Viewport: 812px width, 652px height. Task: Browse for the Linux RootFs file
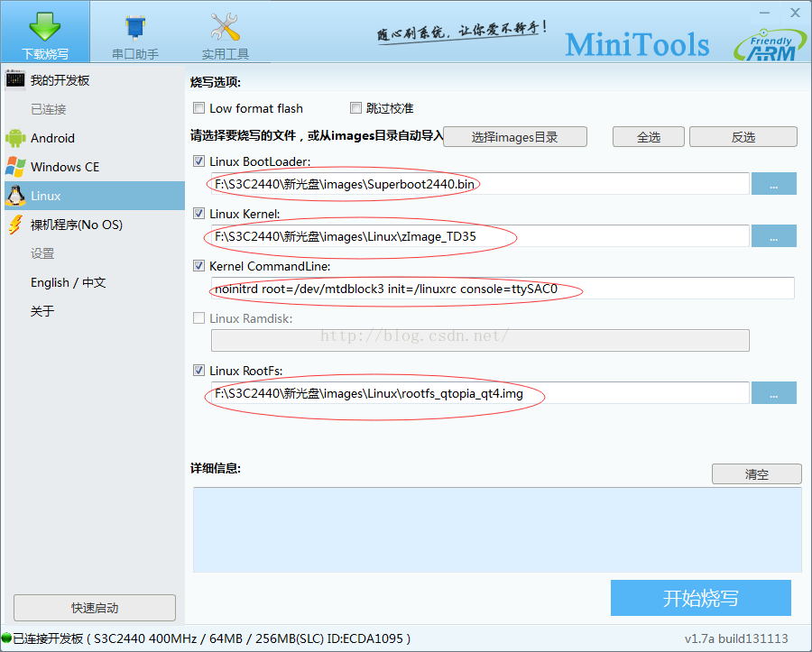tap(774, 393)
